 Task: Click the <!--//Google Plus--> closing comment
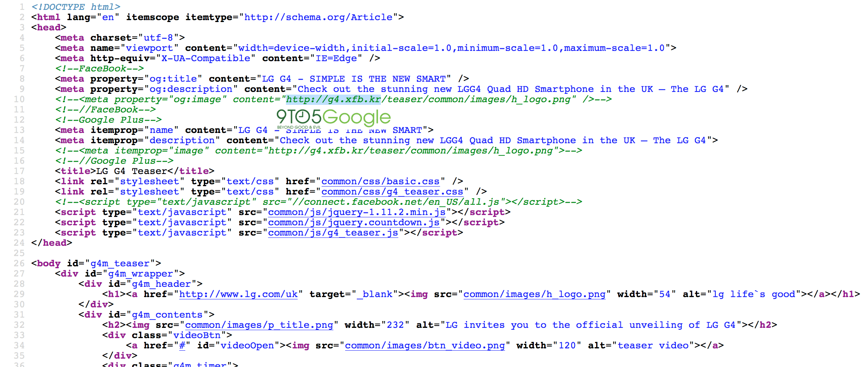pos(114,161)
